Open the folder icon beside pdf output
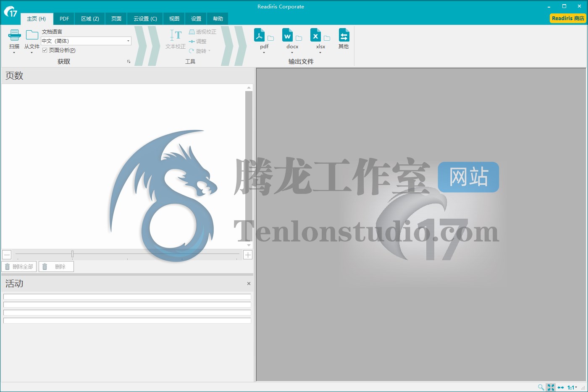Viewport: 588px width, 392px height. coord(270,38)
